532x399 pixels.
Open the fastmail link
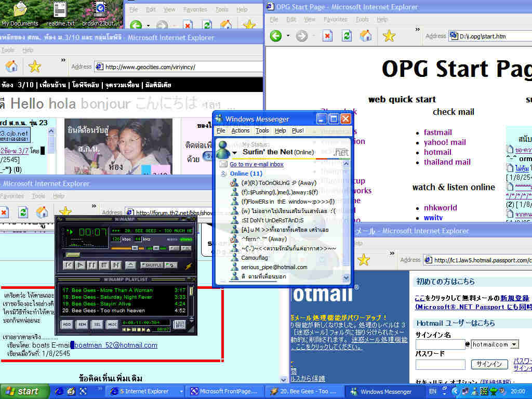tap(437, 132)
